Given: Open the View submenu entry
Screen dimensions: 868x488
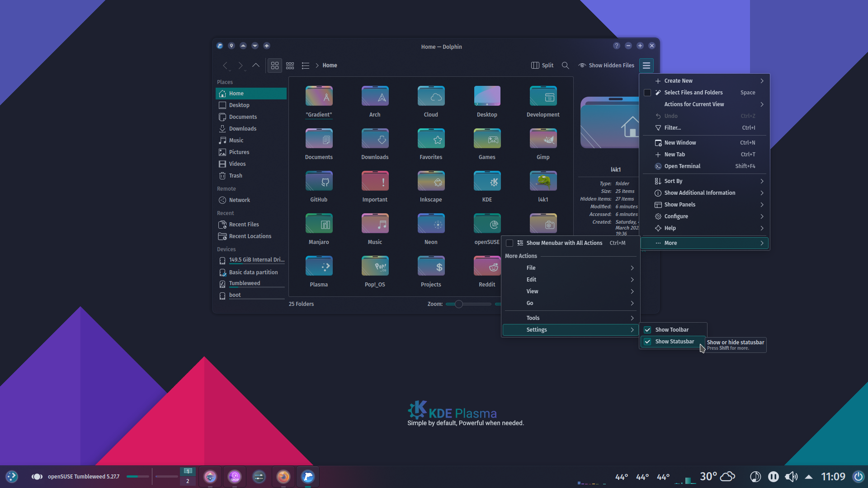Looking at the screenshot, I should pyautogui.click(x=571, y=291).
